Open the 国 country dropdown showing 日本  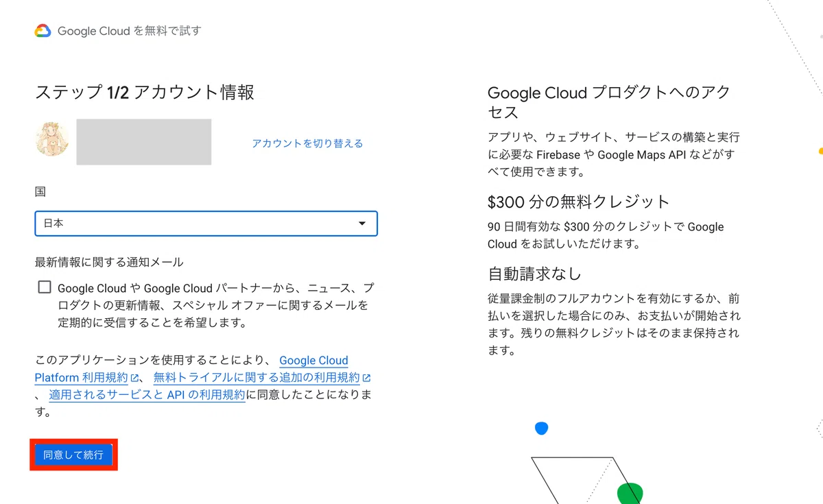[x=206, y=224]
